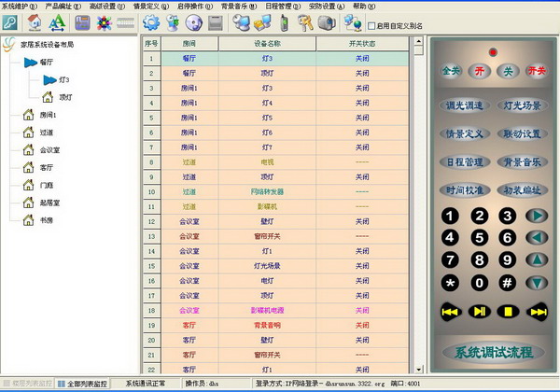560x392 pixels.
Task: Click the blue gear settings toolbar icon
Action: [x=151, y=22]
